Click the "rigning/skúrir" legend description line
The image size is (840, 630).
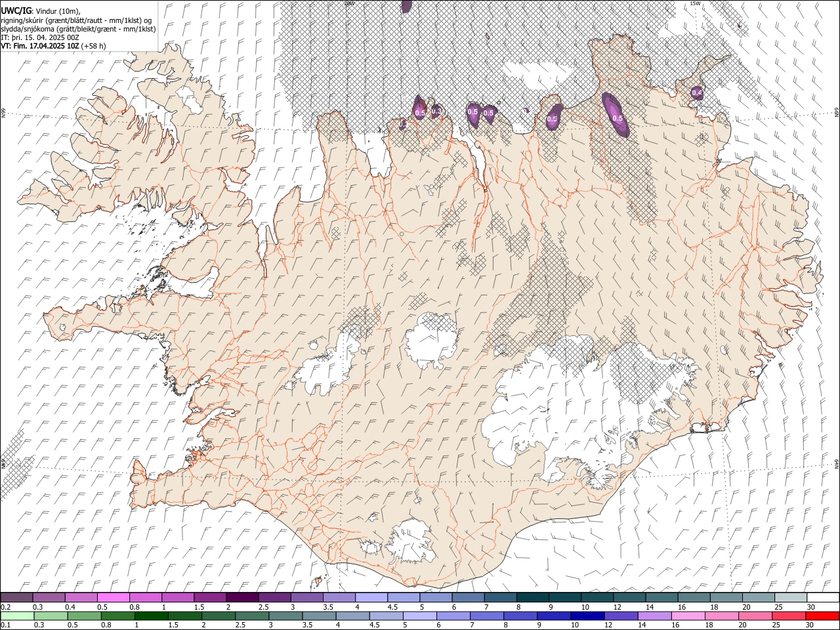[76, 20]
